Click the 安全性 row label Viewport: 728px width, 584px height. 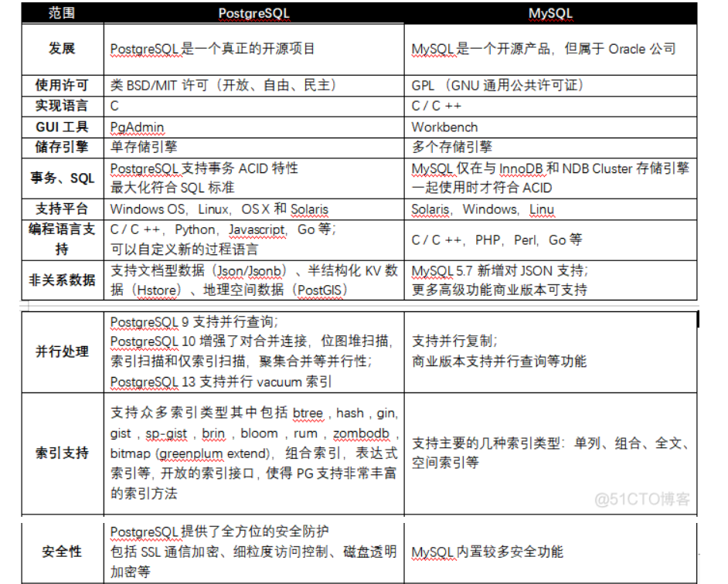pos(62,552)
